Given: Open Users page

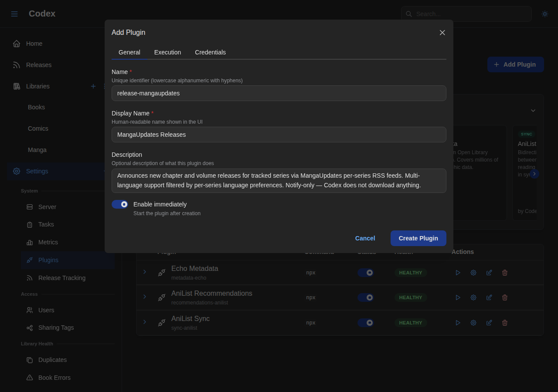Looking at the screenshot, I should point(68,310).
